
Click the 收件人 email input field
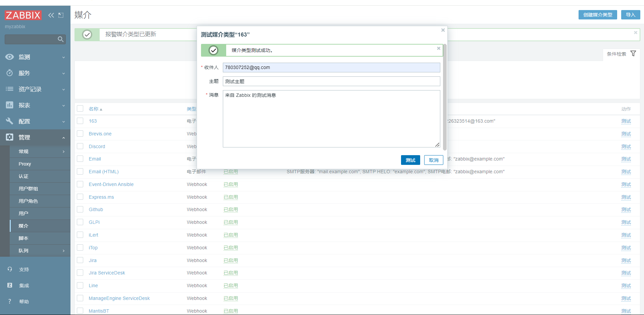(331, 67)
